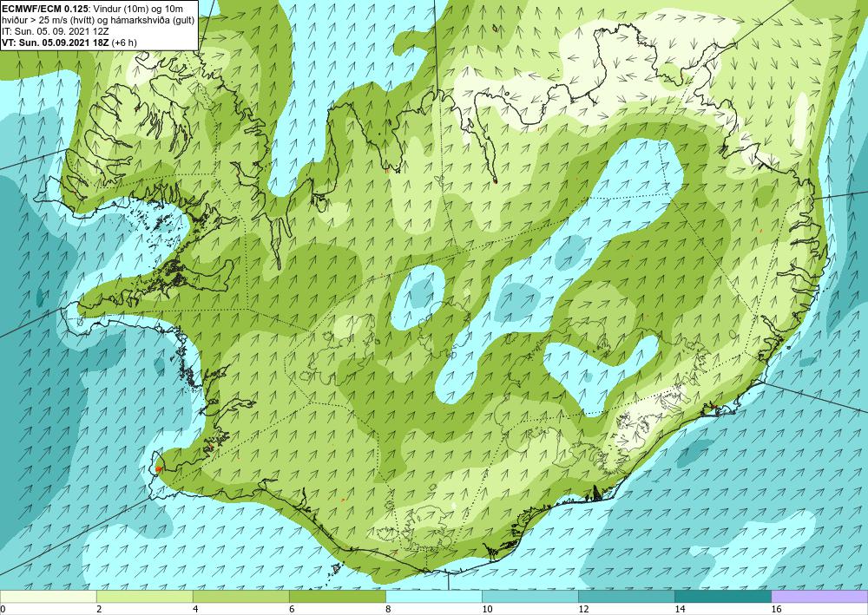
Task: Click the 'IT: Sun. 05. 09. 2021 12Z' line
Action: [x=56, y=31]
